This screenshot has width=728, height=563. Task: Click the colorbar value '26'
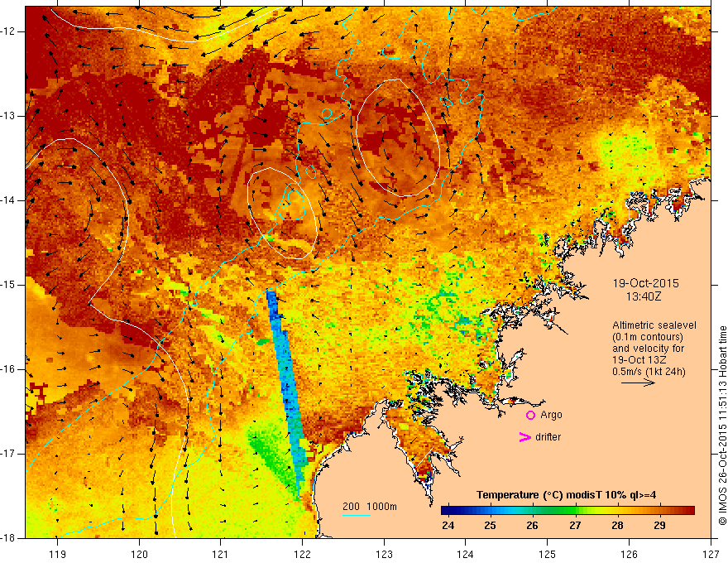[x=532, y=526]
